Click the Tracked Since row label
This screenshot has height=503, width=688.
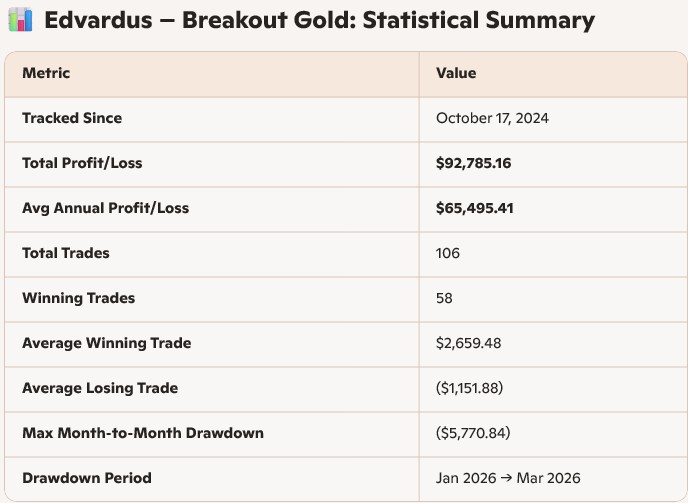[72, 118]
